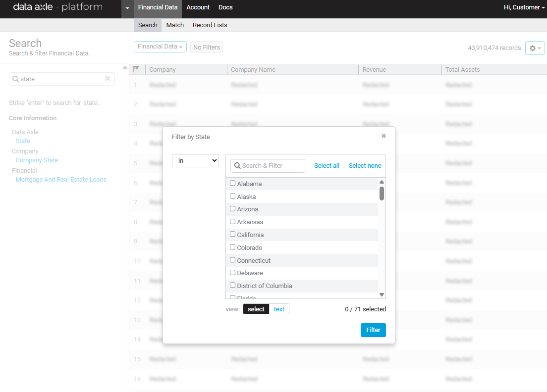Click the gear settings icon

(x=535, y=48)
